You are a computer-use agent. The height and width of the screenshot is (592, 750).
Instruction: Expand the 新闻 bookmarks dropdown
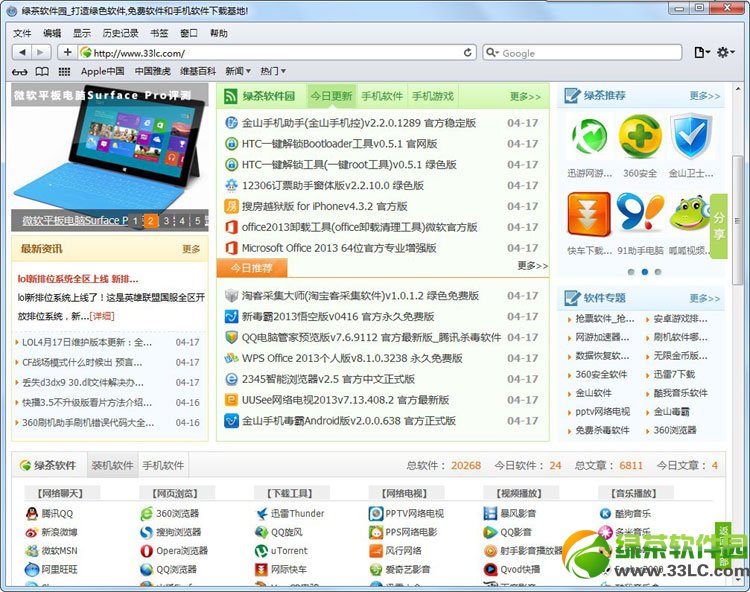[x=238, y=71]
